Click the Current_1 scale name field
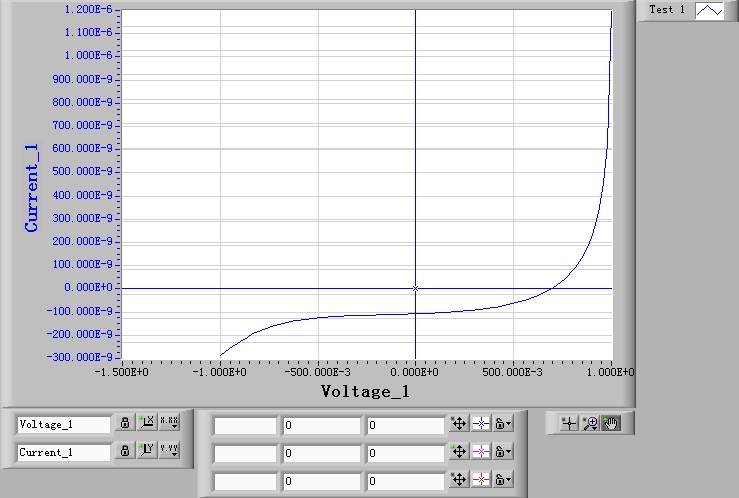The width and height of the screenshot is (739, 498). (64, 453)
